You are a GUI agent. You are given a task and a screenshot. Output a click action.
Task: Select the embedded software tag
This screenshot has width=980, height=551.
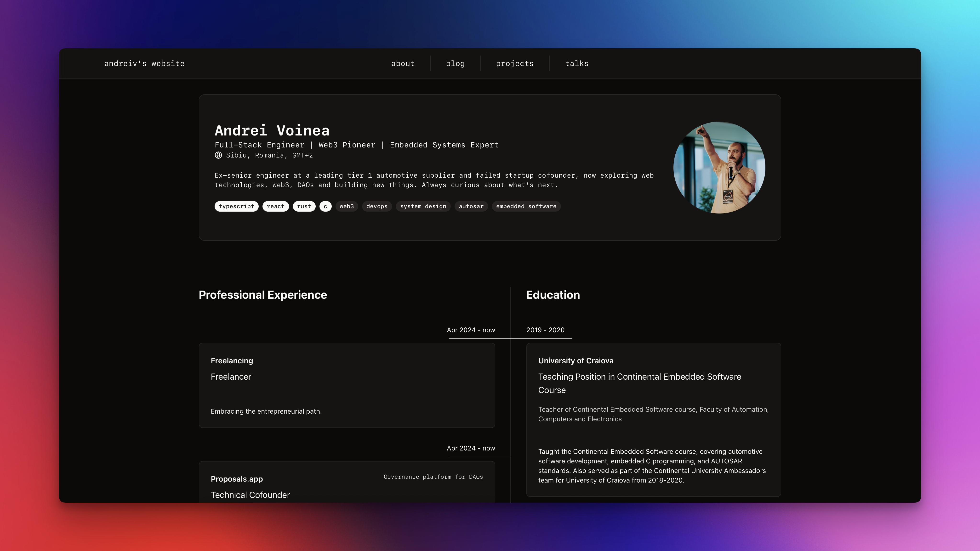(x=526, y=206)
